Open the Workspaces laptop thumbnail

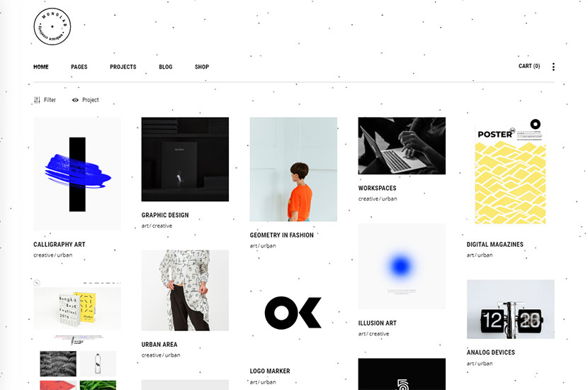pyautogui.click(x=402, y=145)
